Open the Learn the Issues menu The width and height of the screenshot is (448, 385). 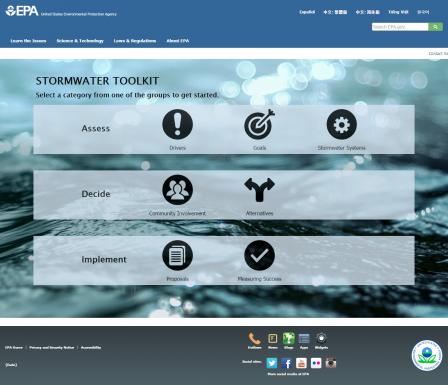(28, 41)
